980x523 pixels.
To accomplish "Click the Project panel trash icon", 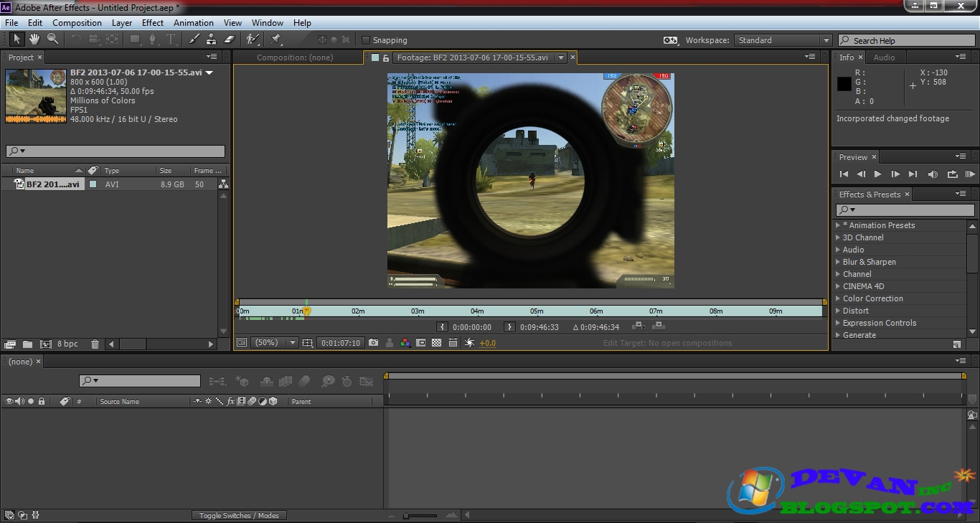I will pyautogui.click(x=95, y=344).
